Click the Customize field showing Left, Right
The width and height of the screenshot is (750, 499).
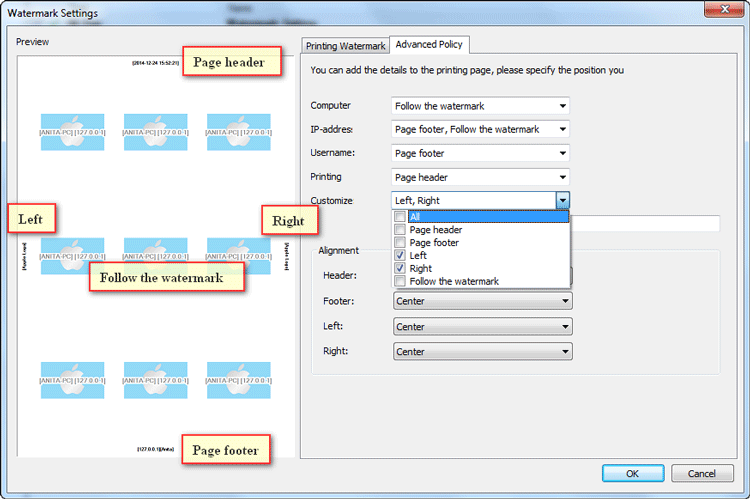(x=474, y=200)
